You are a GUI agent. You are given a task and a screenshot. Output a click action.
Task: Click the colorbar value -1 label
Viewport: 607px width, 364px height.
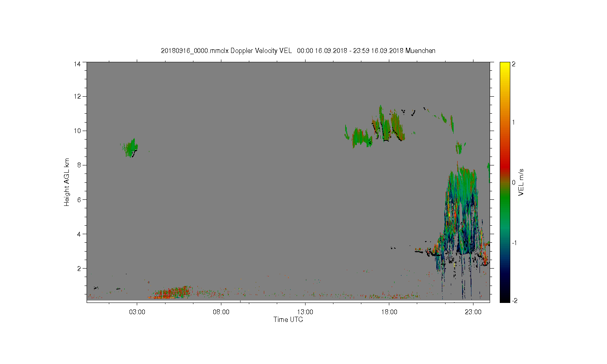[x=514, y=243]
